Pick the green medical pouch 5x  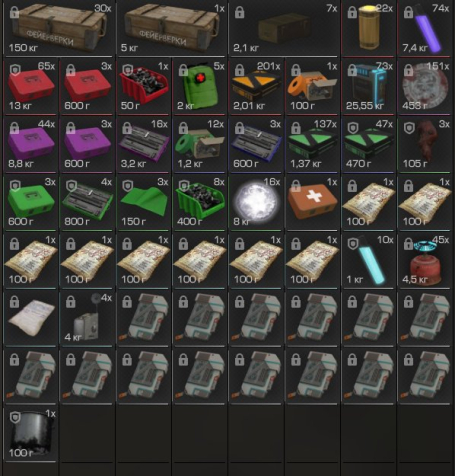pos(200,87)
